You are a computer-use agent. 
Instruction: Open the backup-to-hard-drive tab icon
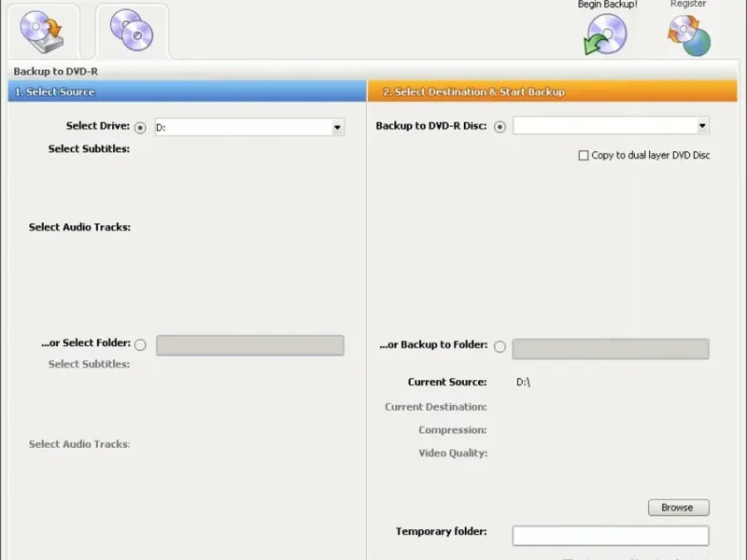pyautogui.click(x=42, y=32)
